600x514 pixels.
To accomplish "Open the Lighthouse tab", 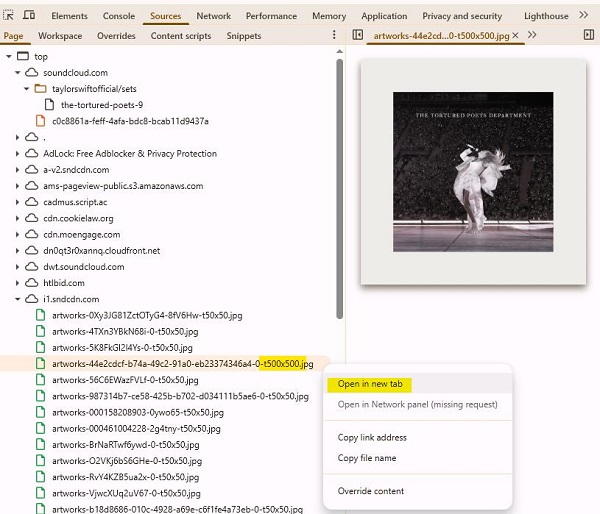I will (546, 16).
